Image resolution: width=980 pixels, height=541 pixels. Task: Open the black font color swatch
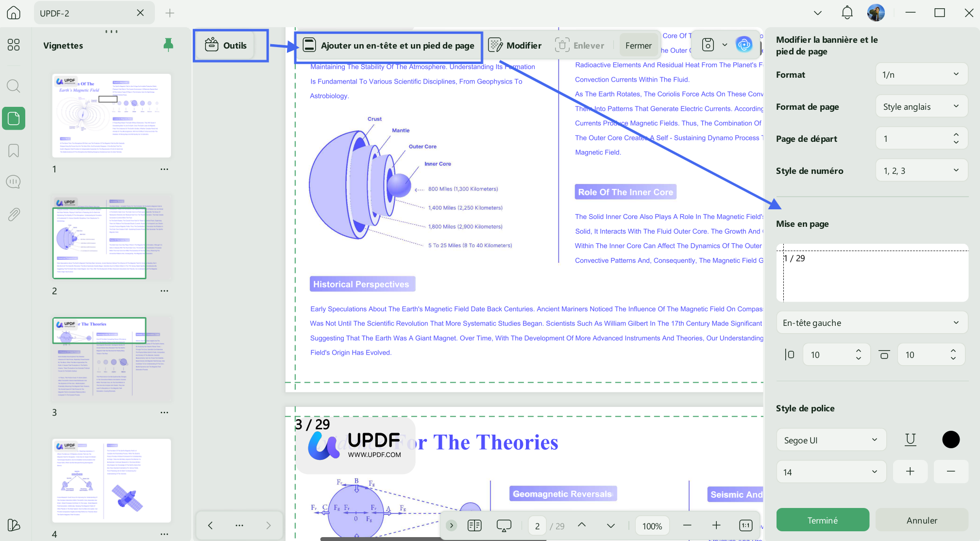tap(951, 440)
